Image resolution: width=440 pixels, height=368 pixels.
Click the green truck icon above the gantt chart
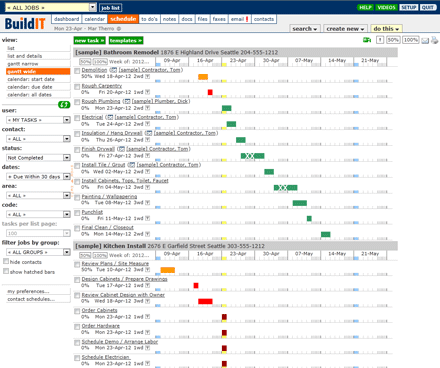click(367, 40)
